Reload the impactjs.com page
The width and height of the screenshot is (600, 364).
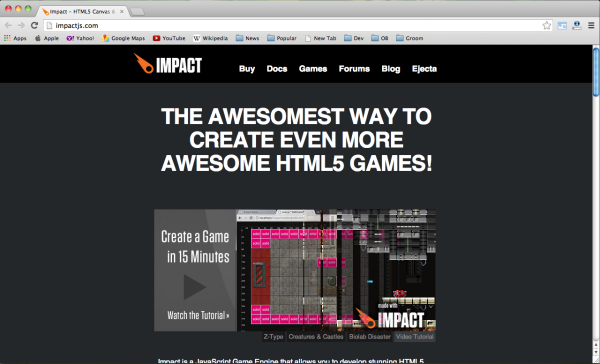(x=34, y=25)
